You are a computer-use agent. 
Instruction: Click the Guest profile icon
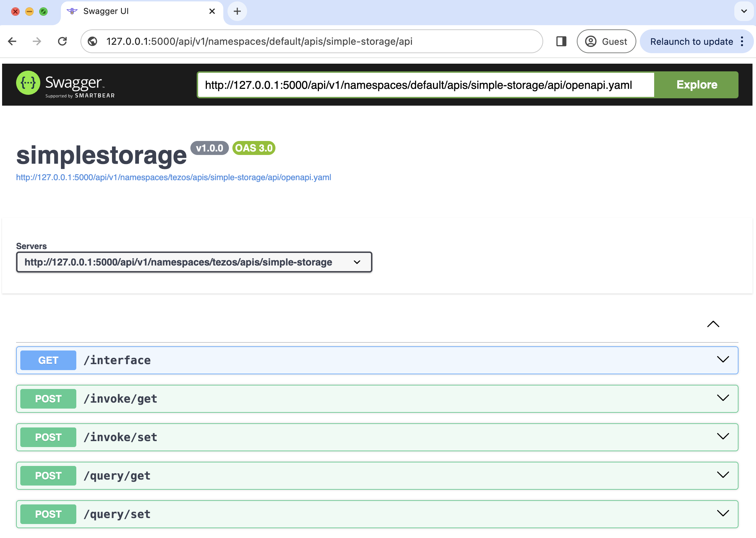pyautogui.click(x=590, y=41)
